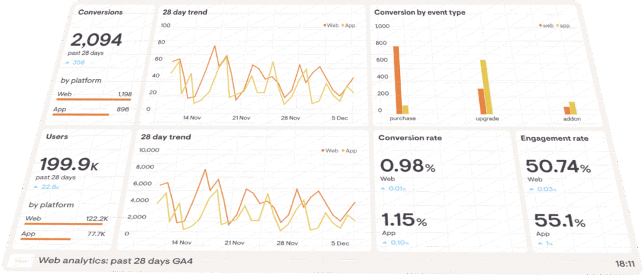The image size is (644, 275).
Task: Open the Conversions 2,094 total figure
Action: (x=96, y=40)
